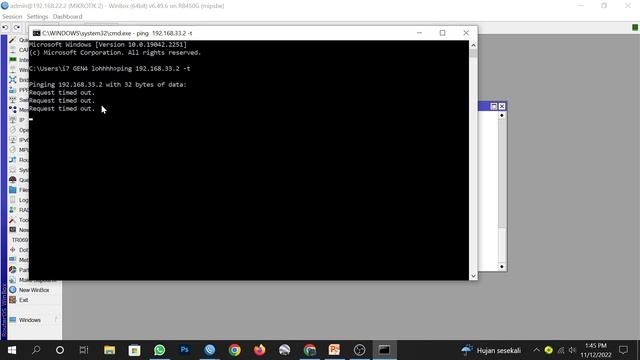The height and width of the screenshot is (360, 640).
Task: Open WhatsApp from the taskbar
Action: pos(160,350)
